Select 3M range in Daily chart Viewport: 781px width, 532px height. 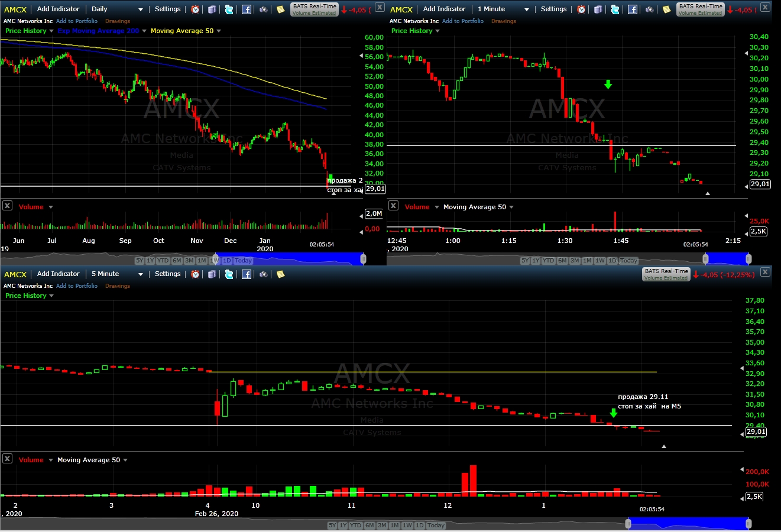click(x=189, y=261)
